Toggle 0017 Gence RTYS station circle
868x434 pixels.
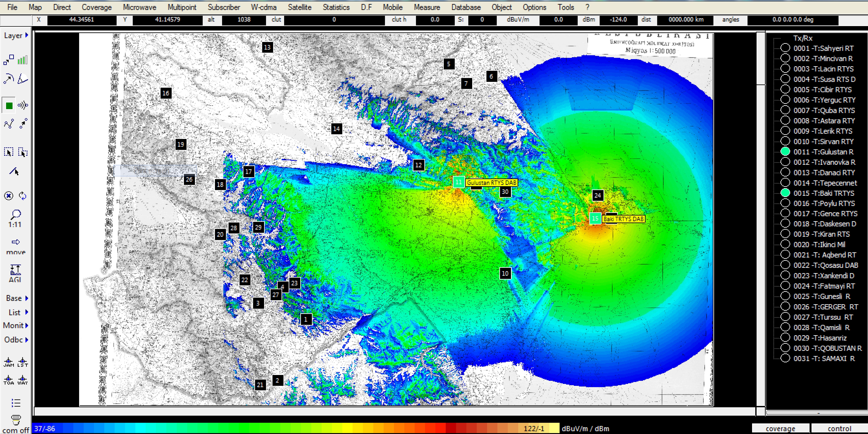coord(785,213)
